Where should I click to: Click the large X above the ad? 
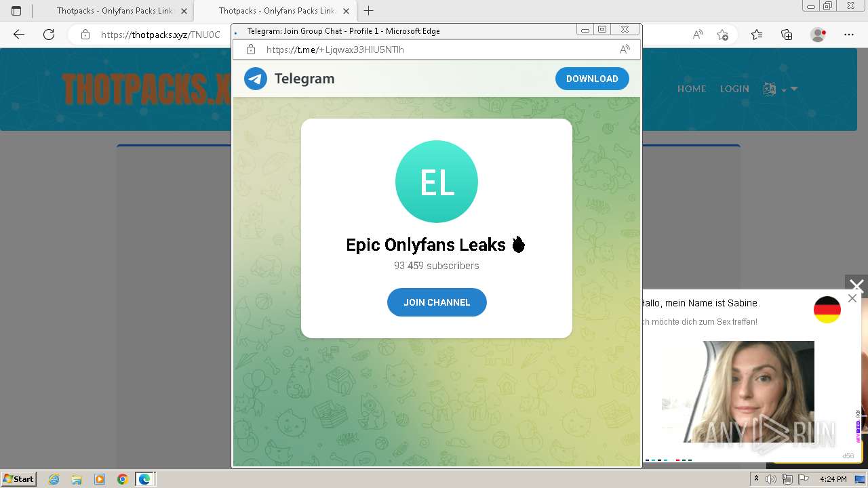pyautogui.click(x=856, y=286)
